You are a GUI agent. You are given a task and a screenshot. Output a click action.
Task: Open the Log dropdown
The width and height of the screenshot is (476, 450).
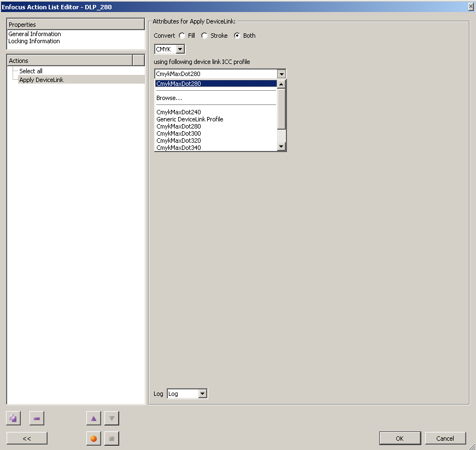(x=203, y=394)
